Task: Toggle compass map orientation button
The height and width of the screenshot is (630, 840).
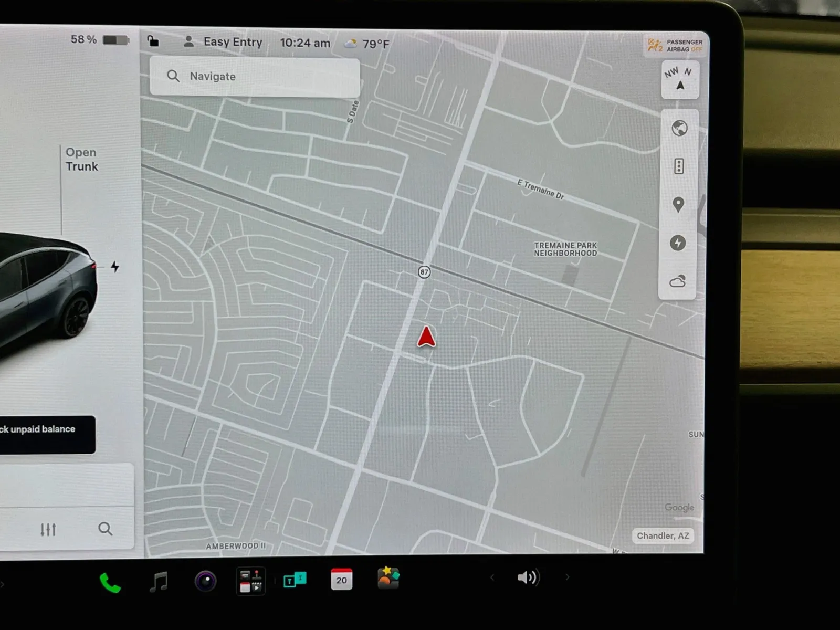Action: pyautogui.click(x=680, y=80)
